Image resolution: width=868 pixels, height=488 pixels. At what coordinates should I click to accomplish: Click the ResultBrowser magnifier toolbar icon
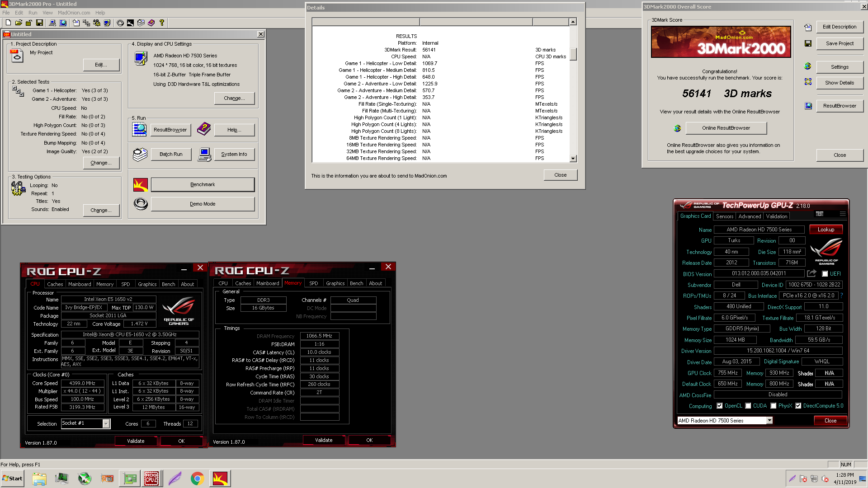(63, 23)
